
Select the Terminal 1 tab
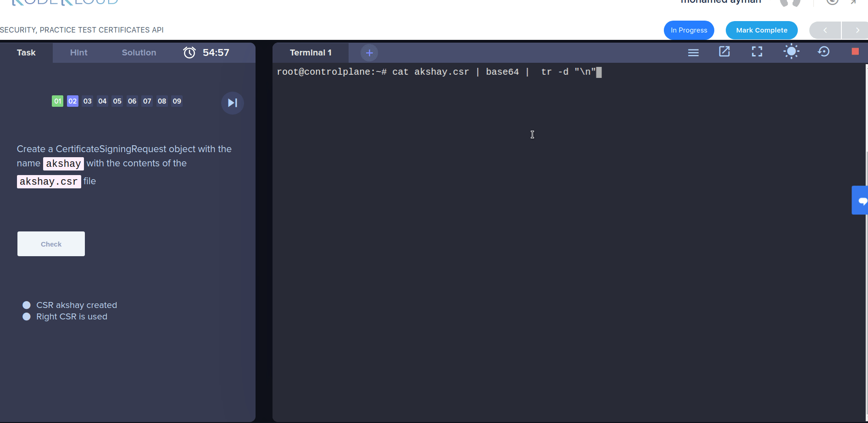point(311,53)
